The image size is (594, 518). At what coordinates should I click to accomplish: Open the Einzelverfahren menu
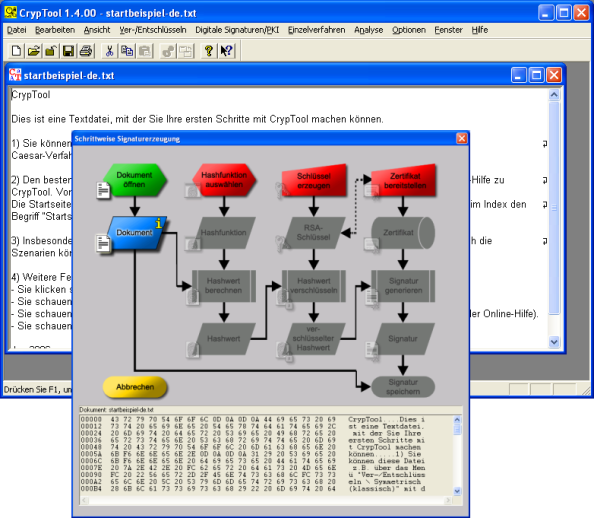(x=316, y=30)
